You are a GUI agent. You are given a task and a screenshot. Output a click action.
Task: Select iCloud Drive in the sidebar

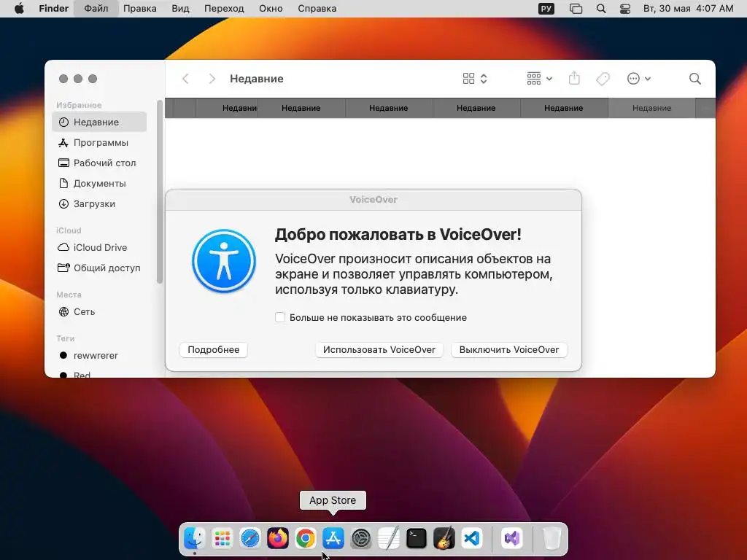(99, 248)
